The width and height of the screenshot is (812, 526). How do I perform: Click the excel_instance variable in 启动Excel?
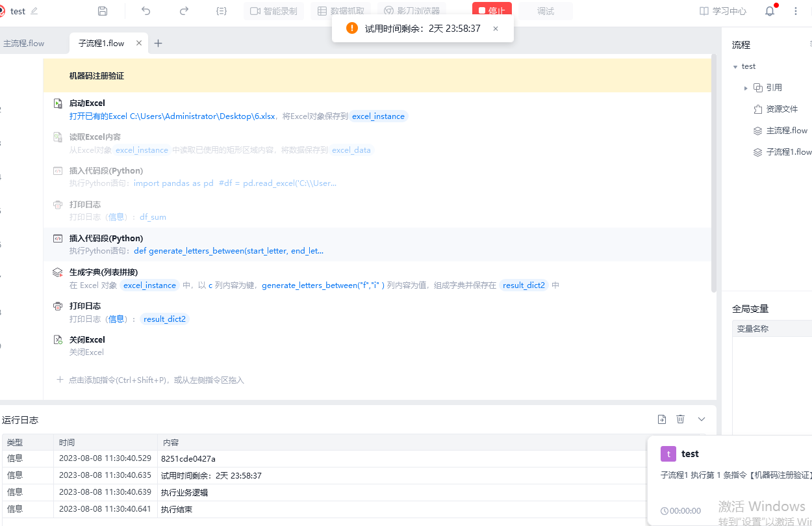(x=379, y=116)
